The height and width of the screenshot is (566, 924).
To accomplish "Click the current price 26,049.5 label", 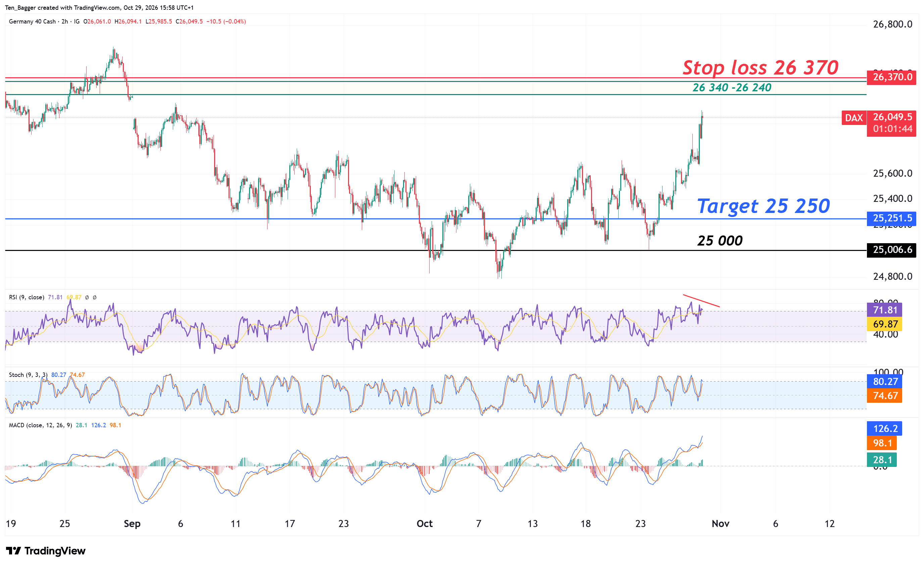I will 892,117.
